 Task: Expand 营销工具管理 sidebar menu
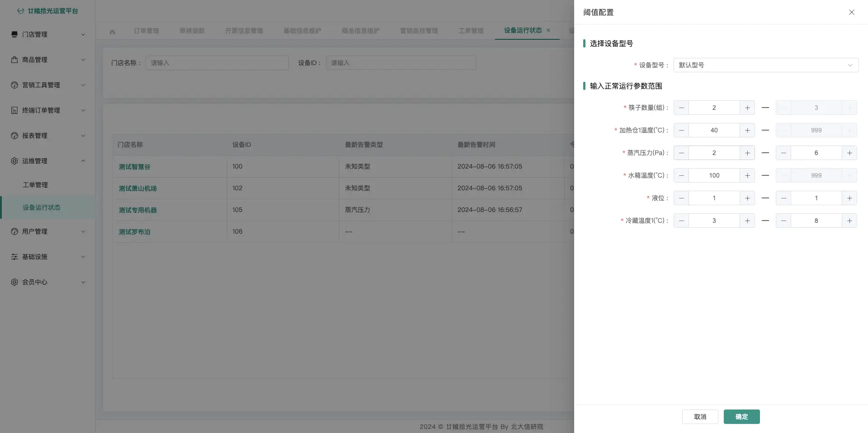point(47,85)
